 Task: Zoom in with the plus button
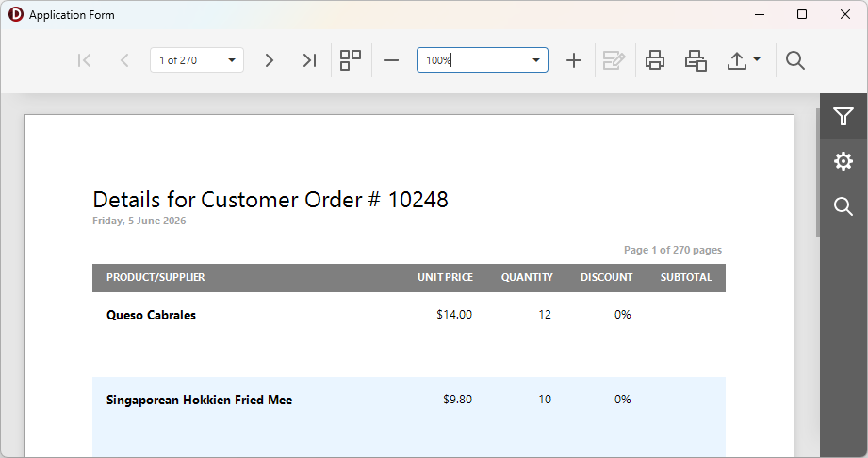click(x=574, y=60)
